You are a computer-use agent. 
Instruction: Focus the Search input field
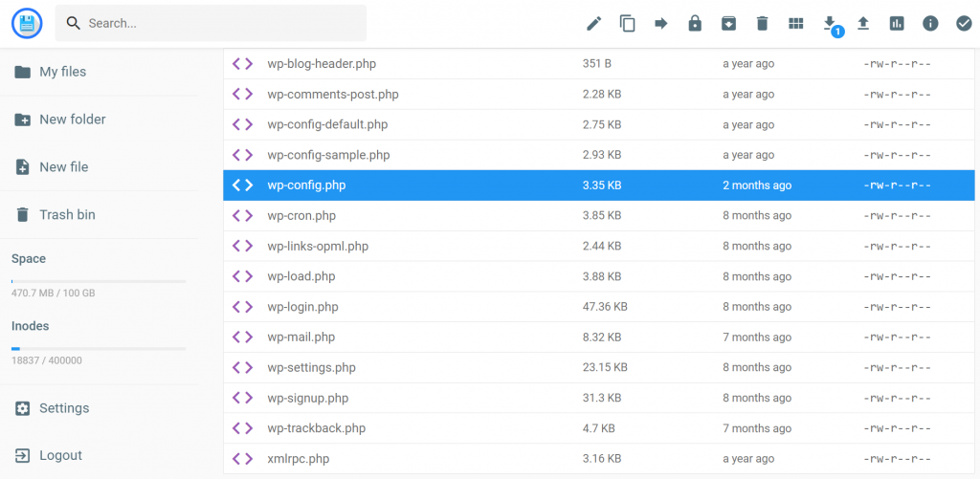(x=211, y=23)
